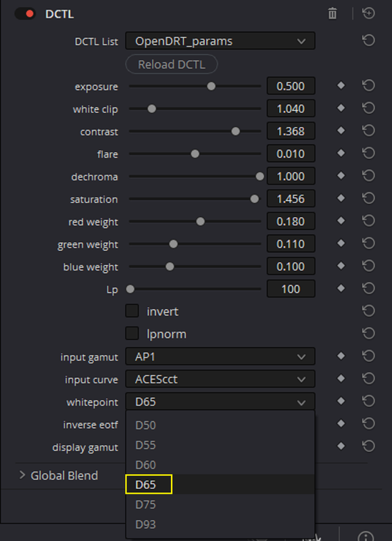The image size is (392, 541).
Task: Open the DCTL List dropdown
Action: (220, 41)
